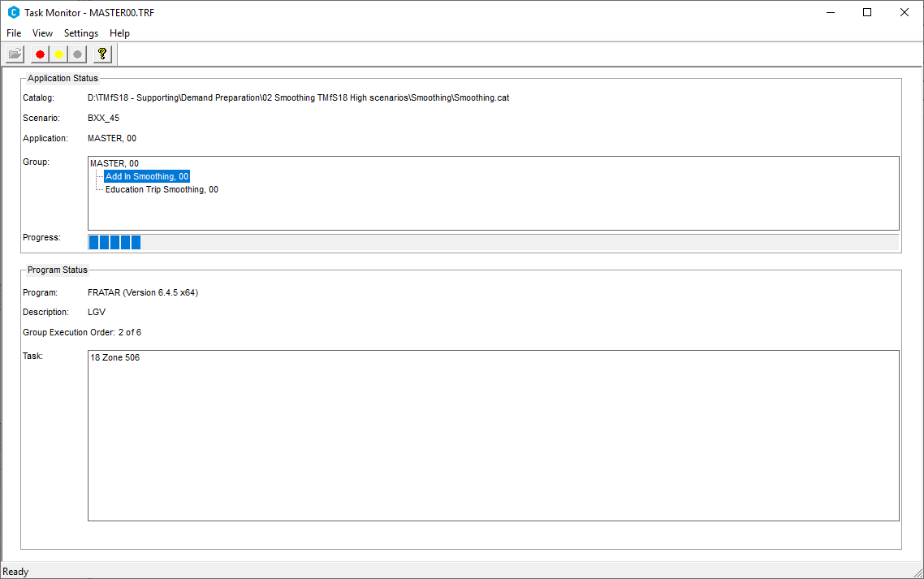924x579 pixels.
Task: Click the LGV description value
Action: tap(97, 312)
